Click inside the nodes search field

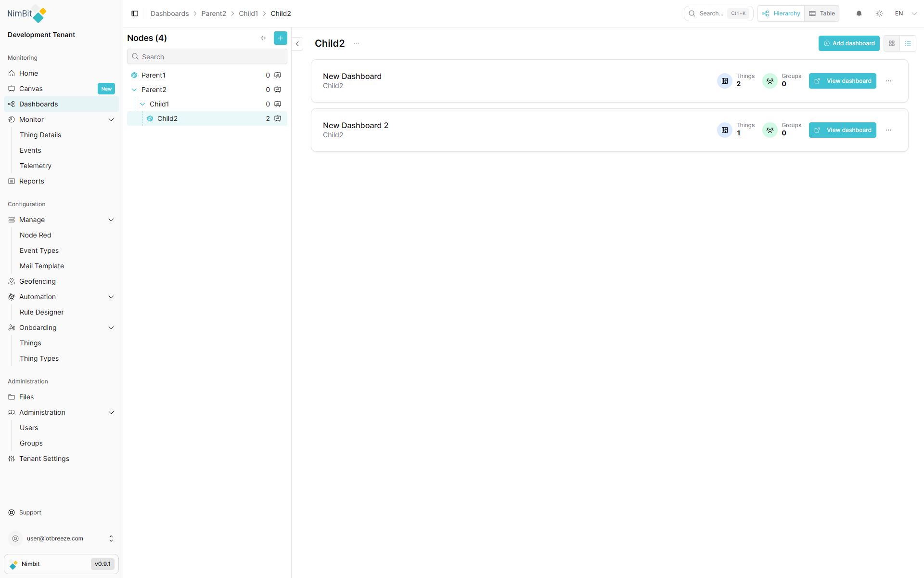(207, 56)
